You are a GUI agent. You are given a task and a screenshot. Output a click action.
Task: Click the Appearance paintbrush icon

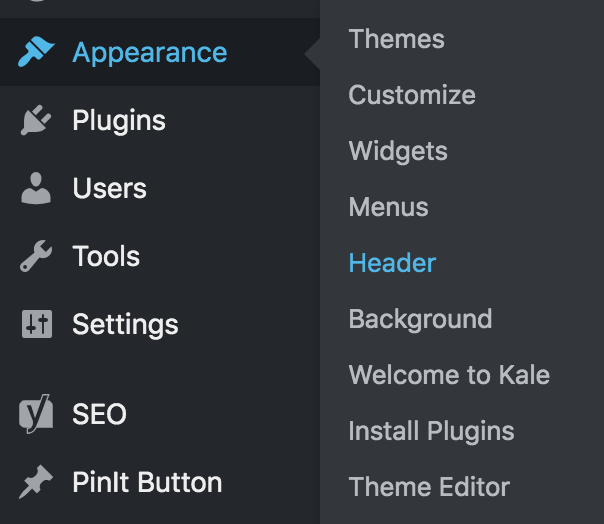[36, 52]
